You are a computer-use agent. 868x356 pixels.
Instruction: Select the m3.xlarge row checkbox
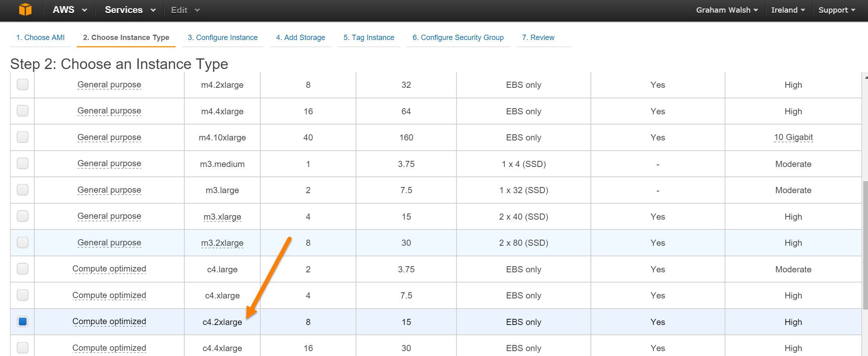[22, 216]
